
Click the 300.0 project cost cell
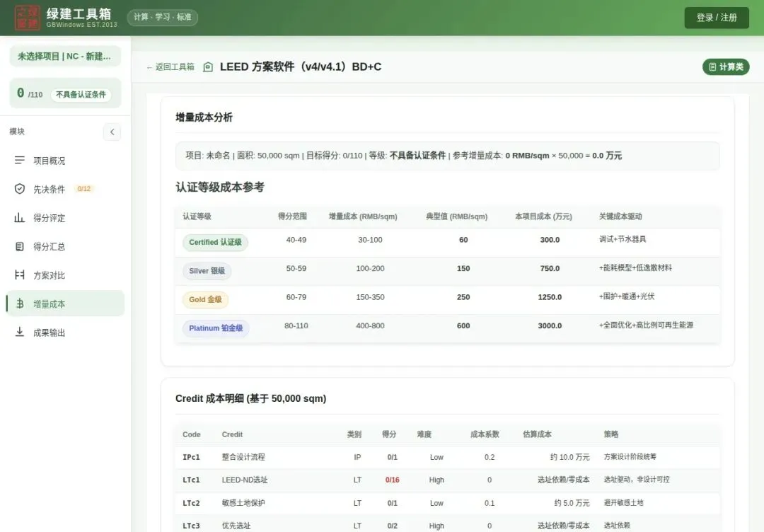pyautogui.click(x=550, y=240)
